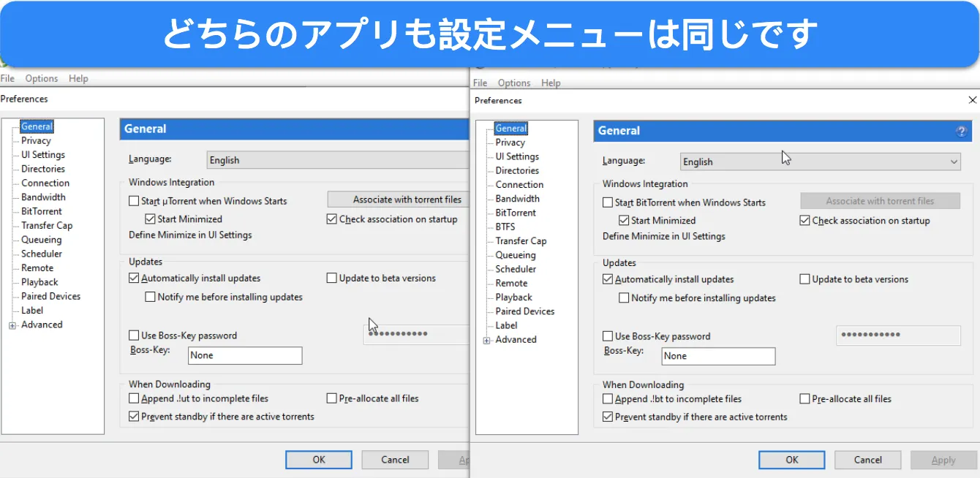Image resolution: width=980 pixels, height=478 pixels.
Task: Enable Pre-allocate all files in BitTorrent window
Action: click(x=805, y=399)
